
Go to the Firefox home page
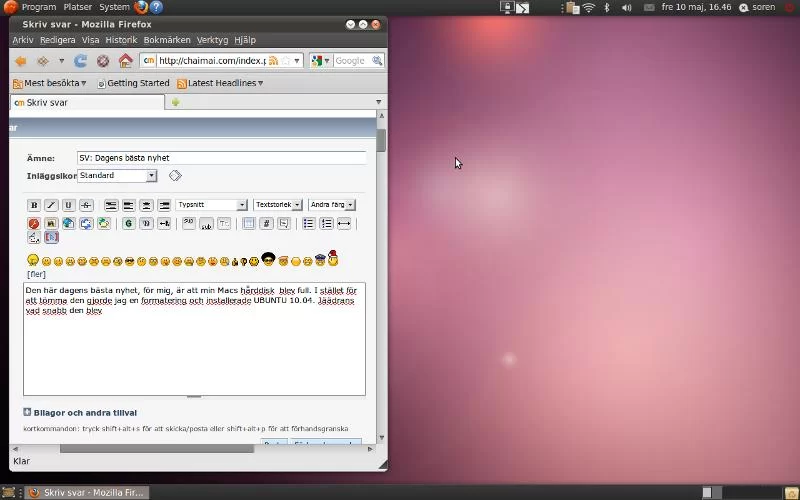pos(125,61)
